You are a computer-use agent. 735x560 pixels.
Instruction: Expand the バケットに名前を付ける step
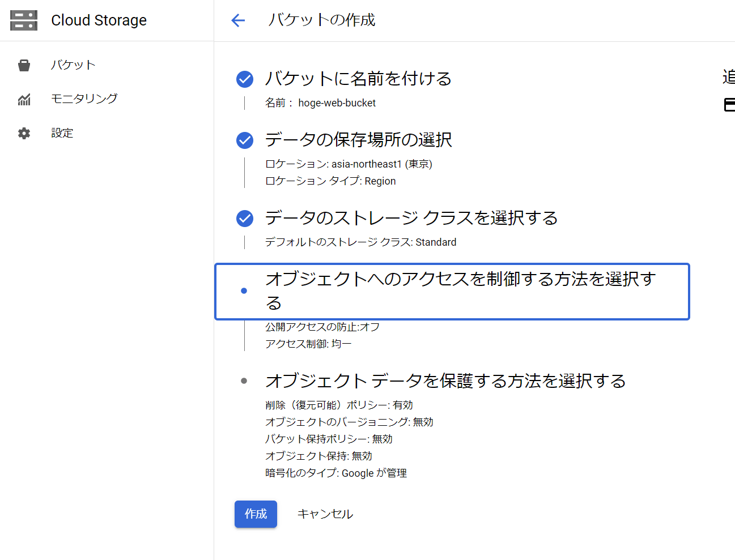point(358,79)
